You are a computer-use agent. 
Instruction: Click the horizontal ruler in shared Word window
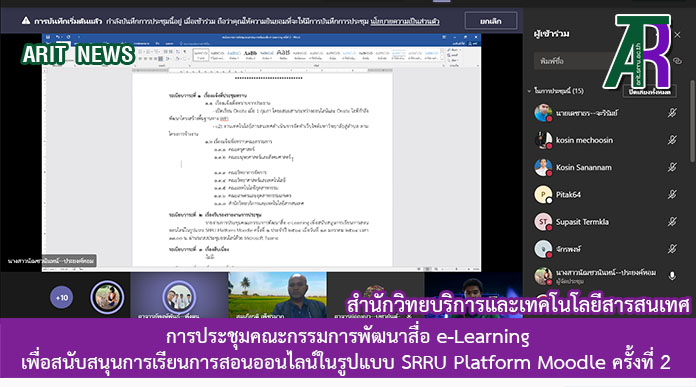click(x=262, y=70)
